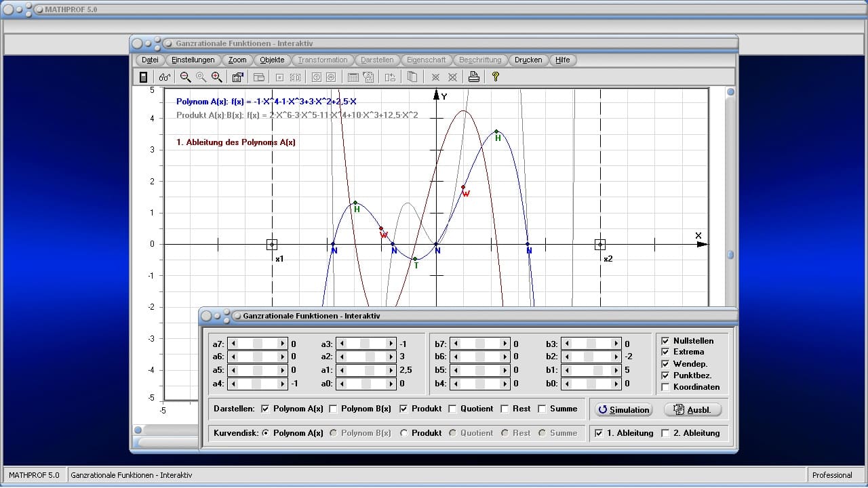Click the Ausbl. button
Image resolution: width=868 pixels, height=488 pixels.
pos(693,409)
